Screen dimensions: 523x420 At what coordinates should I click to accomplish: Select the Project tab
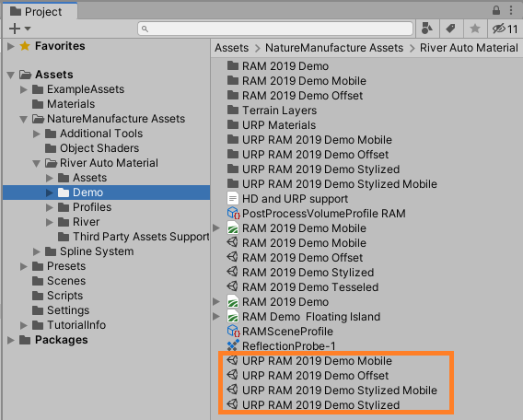pos(40,12)
